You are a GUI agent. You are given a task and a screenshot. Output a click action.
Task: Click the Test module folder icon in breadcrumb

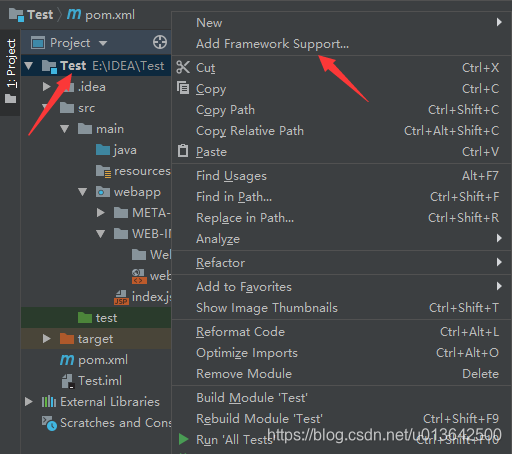coord(16,15)
